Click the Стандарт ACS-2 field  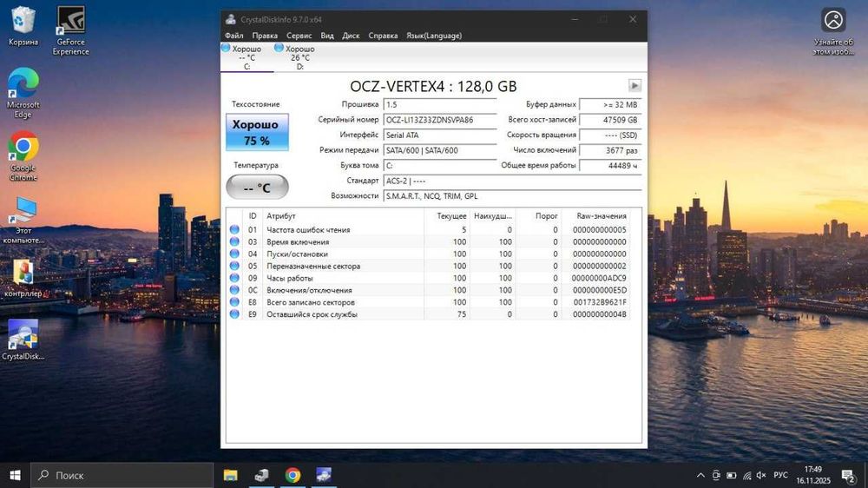(512, 181)
